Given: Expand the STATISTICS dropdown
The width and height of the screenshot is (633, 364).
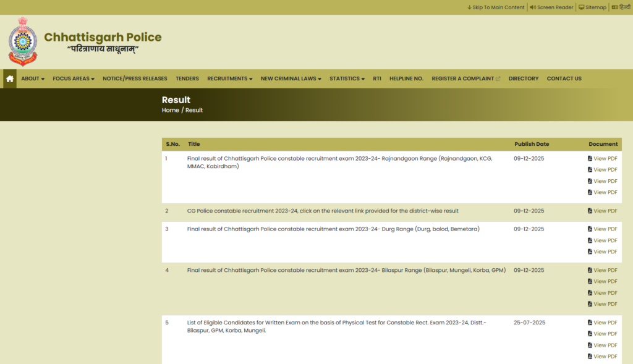Looking at the screenshot, I should point(347,78).
